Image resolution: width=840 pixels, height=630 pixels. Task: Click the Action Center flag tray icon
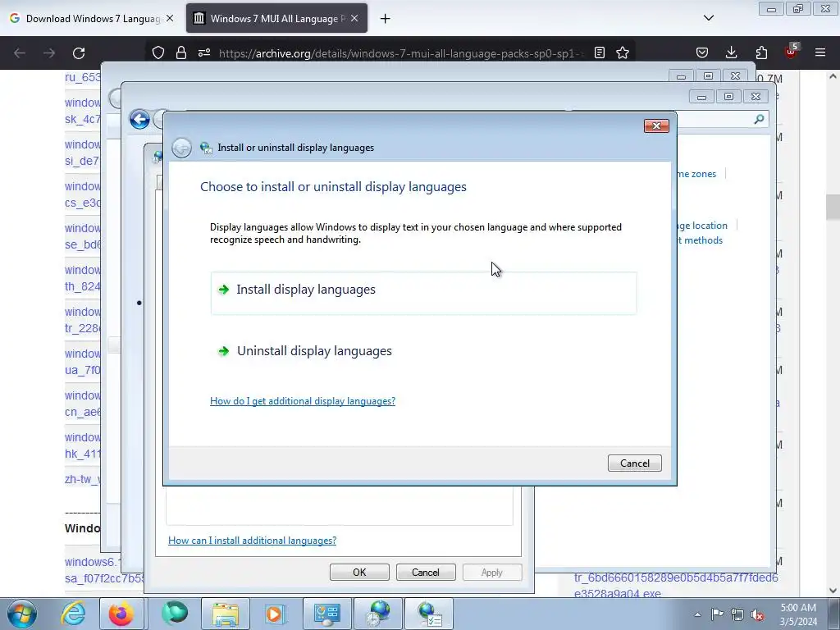(717, 614)
